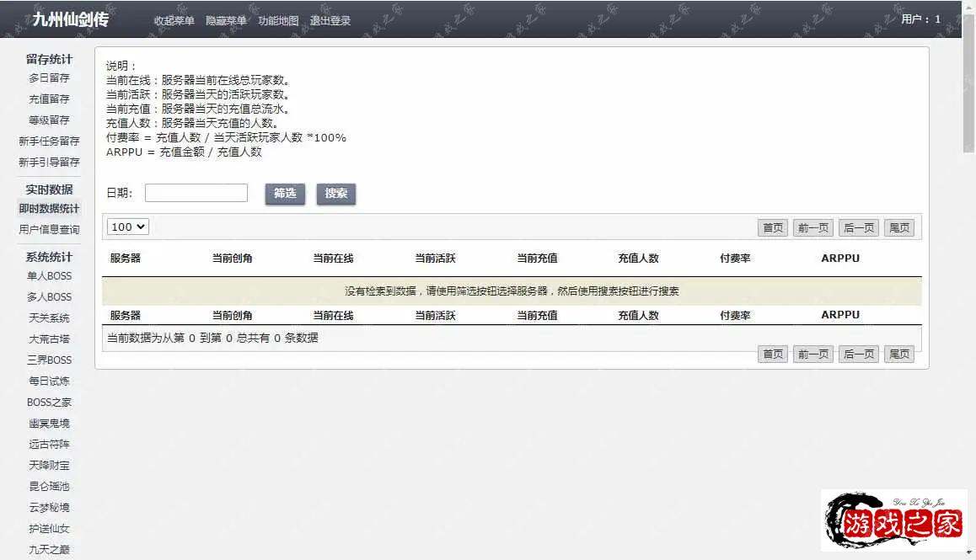Open 每日试炼 in the sidebar
The height and width of the screenshot is (560, 976).
pyautogui.click(x=49, y=381)
